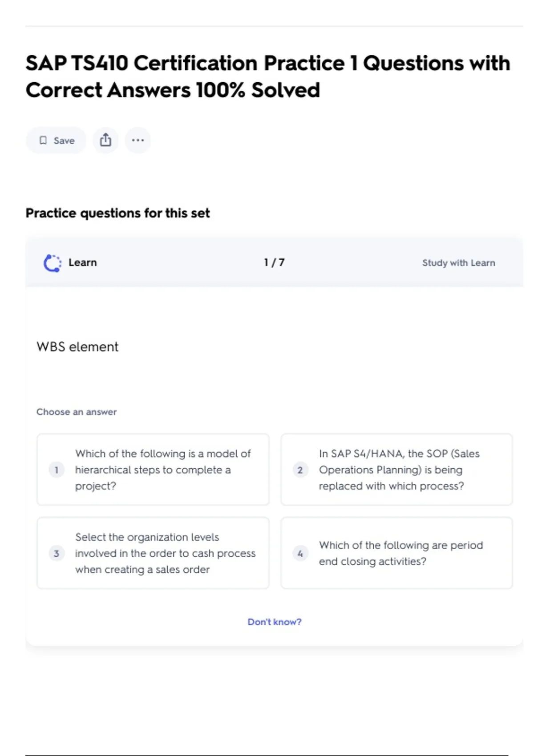
Task: Click the number 4 answer badge
Action: (300, 553)
